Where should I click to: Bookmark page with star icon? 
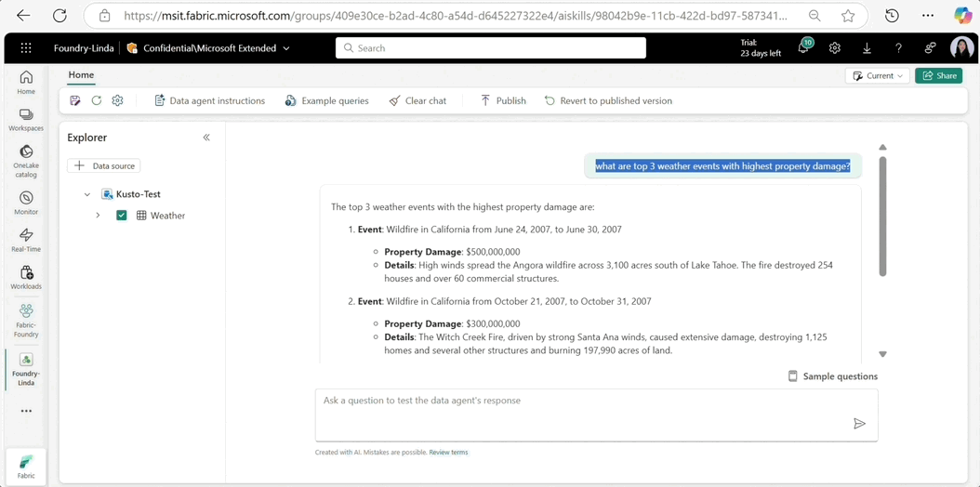coord(847,16)
